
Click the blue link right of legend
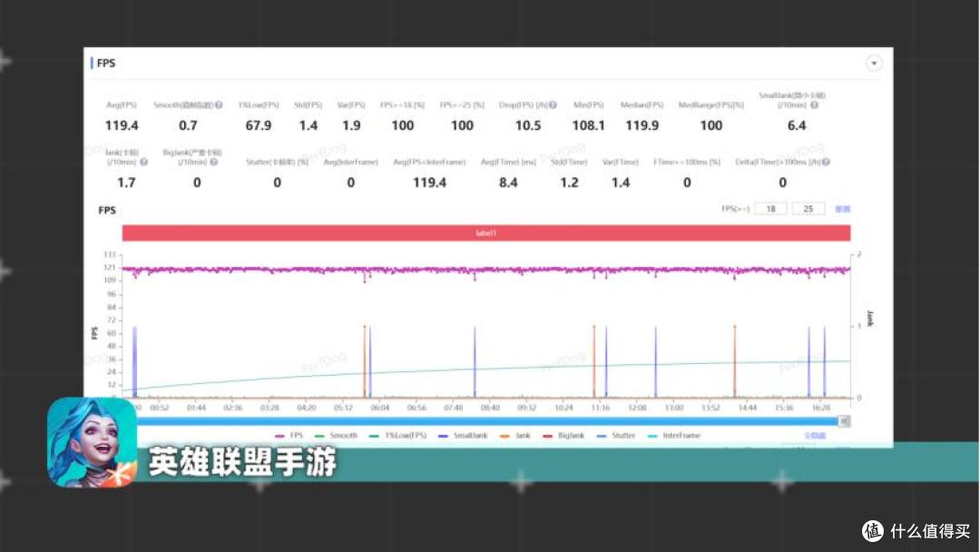[815, 435]
